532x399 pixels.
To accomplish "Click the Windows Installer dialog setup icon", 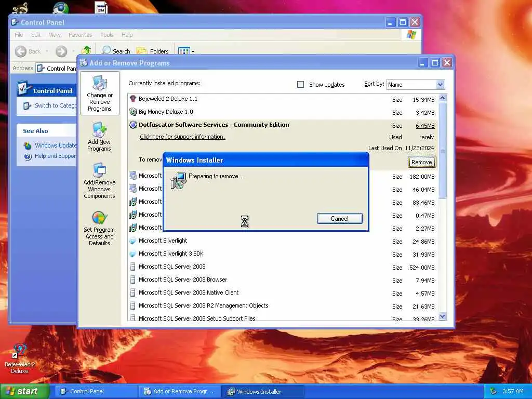I will [x=179, y=180].
